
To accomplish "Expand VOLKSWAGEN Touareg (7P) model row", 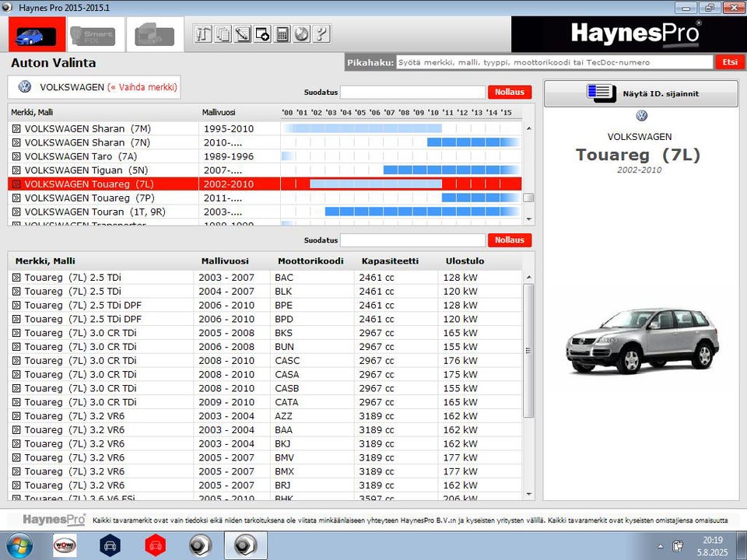I will pyautogui.click(x=17, y=198).
